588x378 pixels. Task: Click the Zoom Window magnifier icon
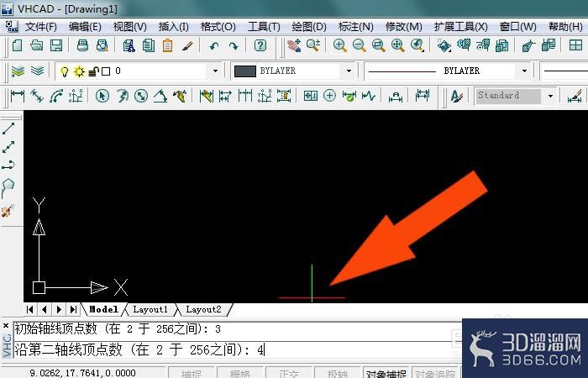click(378, 45)
